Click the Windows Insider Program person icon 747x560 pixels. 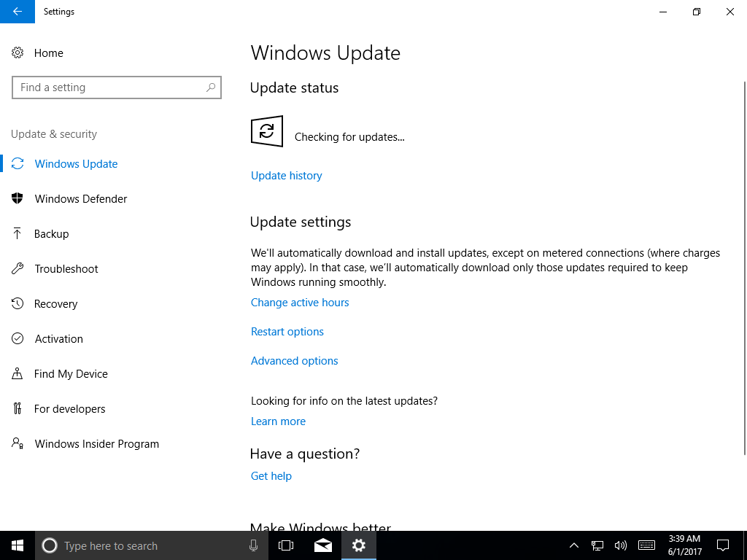[x=18, y=444]
